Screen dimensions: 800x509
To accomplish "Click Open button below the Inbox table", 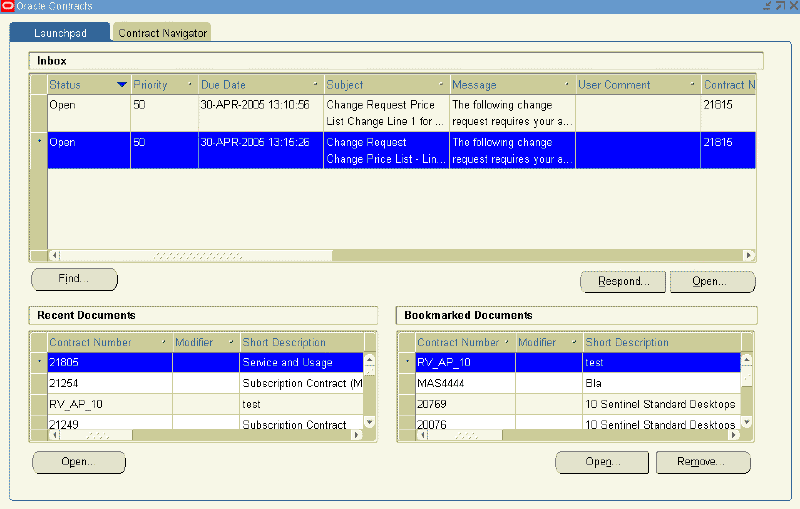I will click(712, 282).
